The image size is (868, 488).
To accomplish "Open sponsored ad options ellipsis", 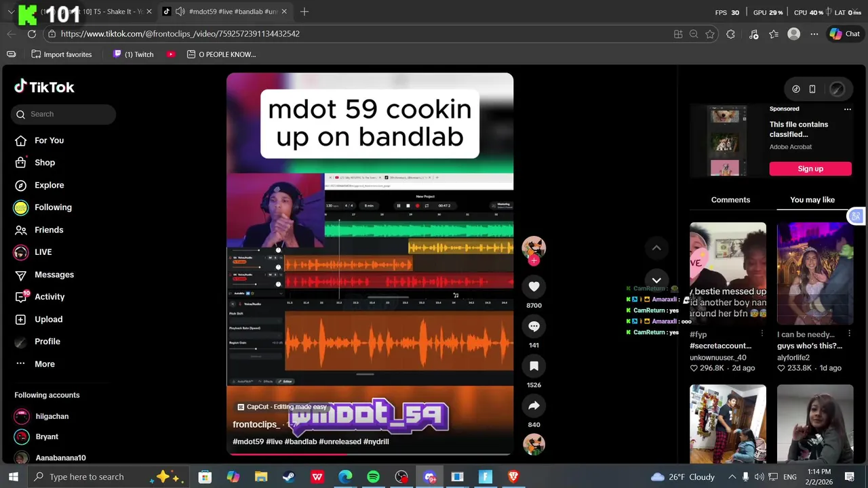I will pyautogui.click(x=847, y=108).
